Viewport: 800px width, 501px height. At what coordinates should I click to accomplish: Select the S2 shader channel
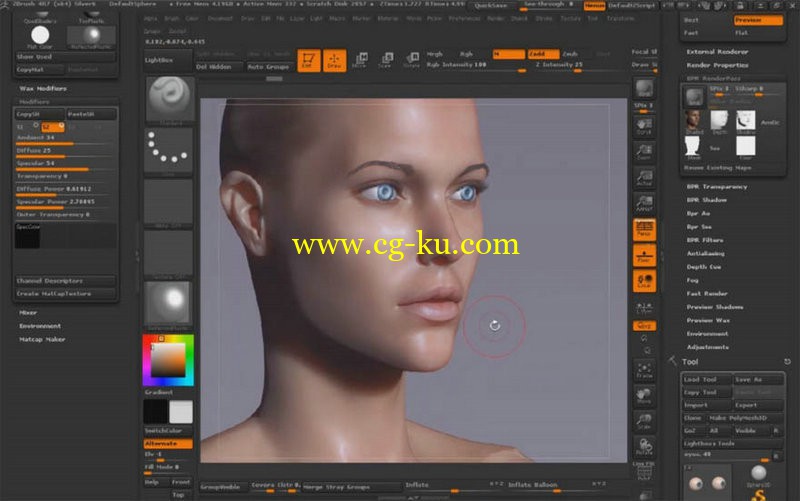coord(53,127)
